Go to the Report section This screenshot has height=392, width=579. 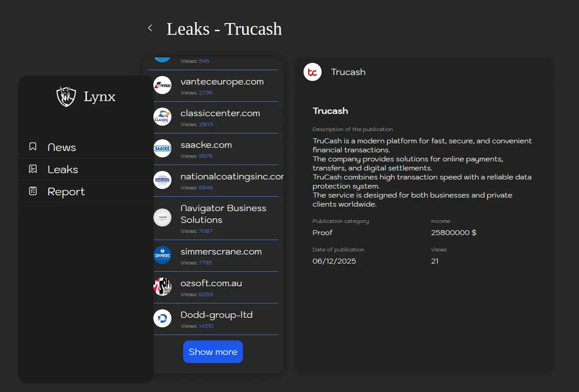click(x=66, y=192)
